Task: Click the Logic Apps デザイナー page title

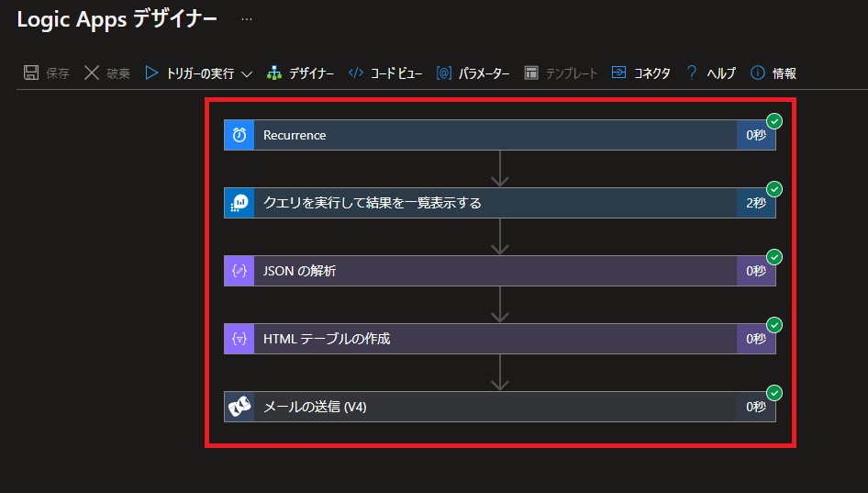Action: pos(117,19)
